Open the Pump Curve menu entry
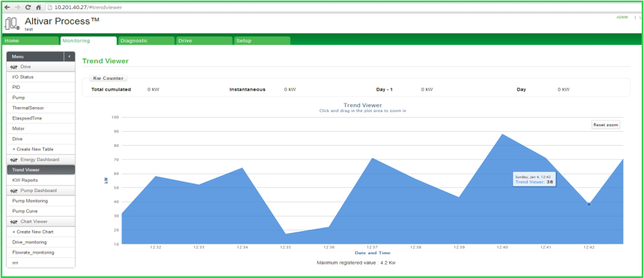The height and width of the screenshot is (278, 644). 26,211
